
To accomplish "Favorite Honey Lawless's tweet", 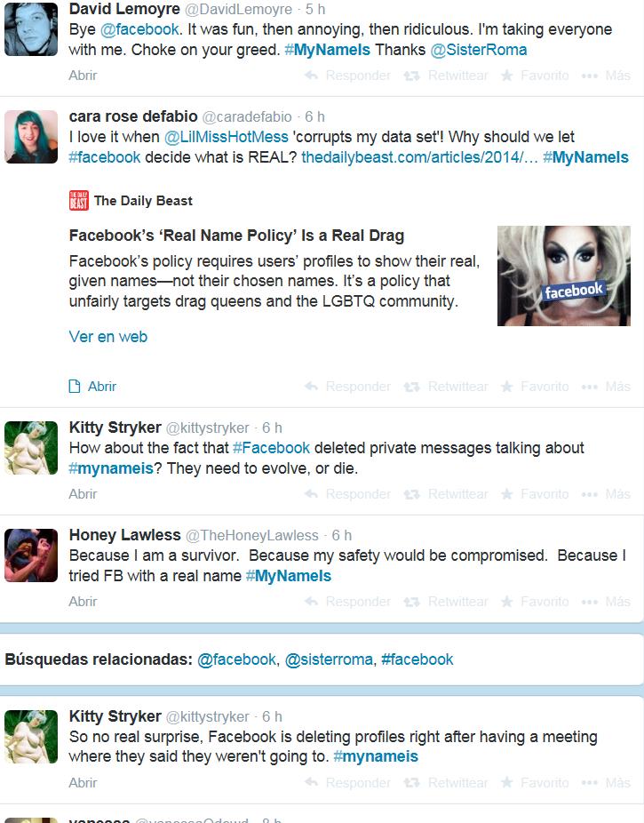I will point(535,602).
